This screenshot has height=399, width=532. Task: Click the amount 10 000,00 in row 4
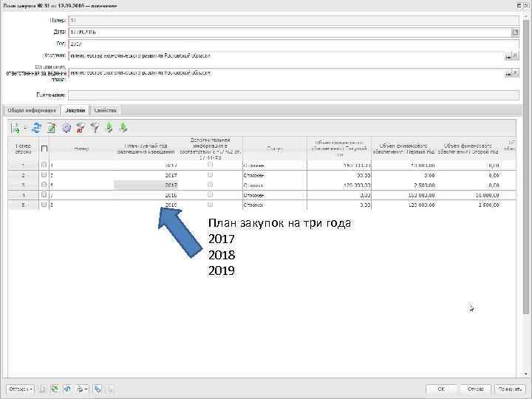(x=487, y=195)
